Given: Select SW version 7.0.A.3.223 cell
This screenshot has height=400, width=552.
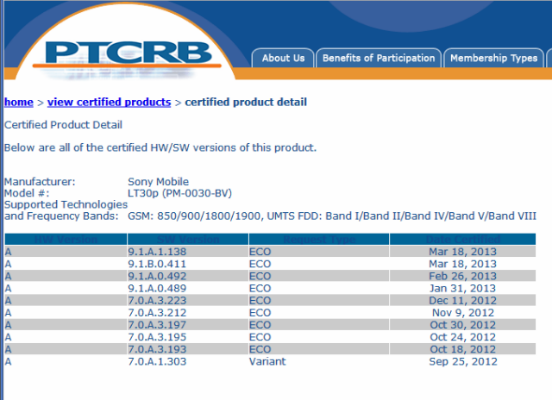Looking at the screenshot, I should pyautogui.click(x=188, y=300).
